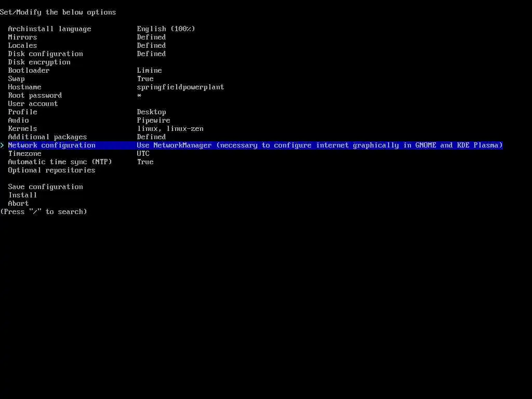Image resolution: width=532 pixels, height=399 pixels.
Task: Click the Set/Modify the below options header
Action: (x=58, y=12)
